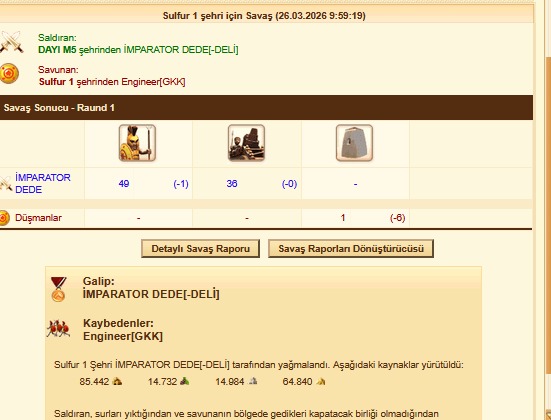551x420 pixels.
Task: Click the catapult count 36
Action: pos(232,184)
